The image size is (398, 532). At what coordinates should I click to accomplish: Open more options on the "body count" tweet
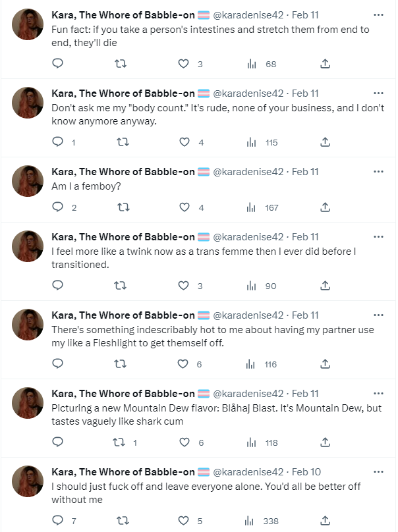pos(378,93)
